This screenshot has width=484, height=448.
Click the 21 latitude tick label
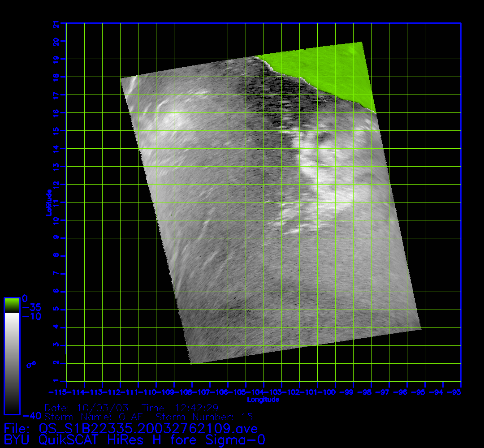56,24
